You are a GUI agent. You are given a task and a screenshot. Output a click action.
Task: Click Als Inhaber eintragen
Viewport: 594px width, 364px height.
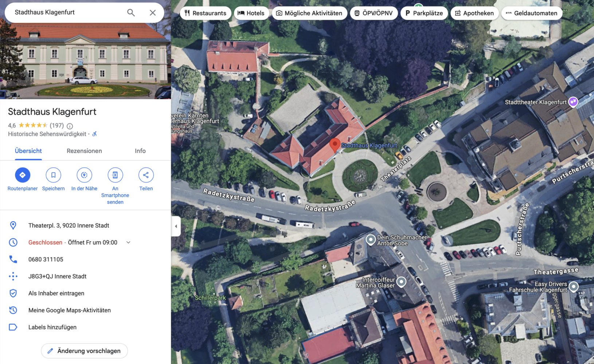coord(56,293)
